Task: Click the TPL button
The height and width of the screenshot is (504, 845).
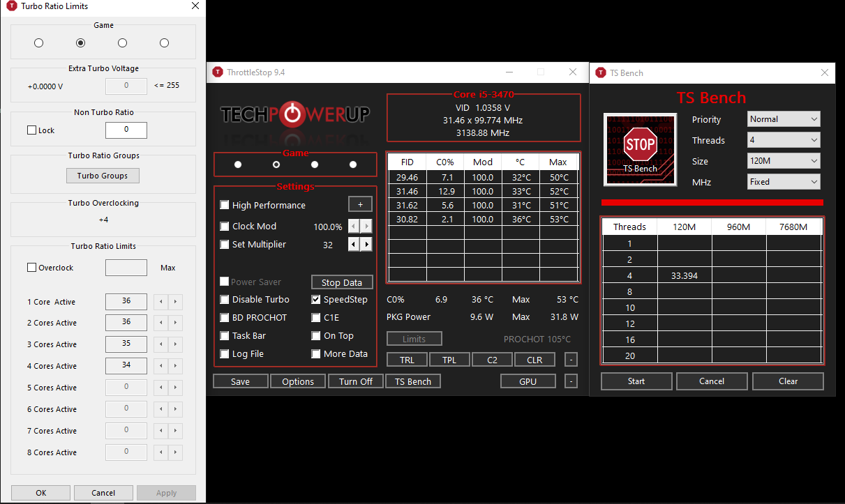Action: pyautogui.click(x=449, y=360)
